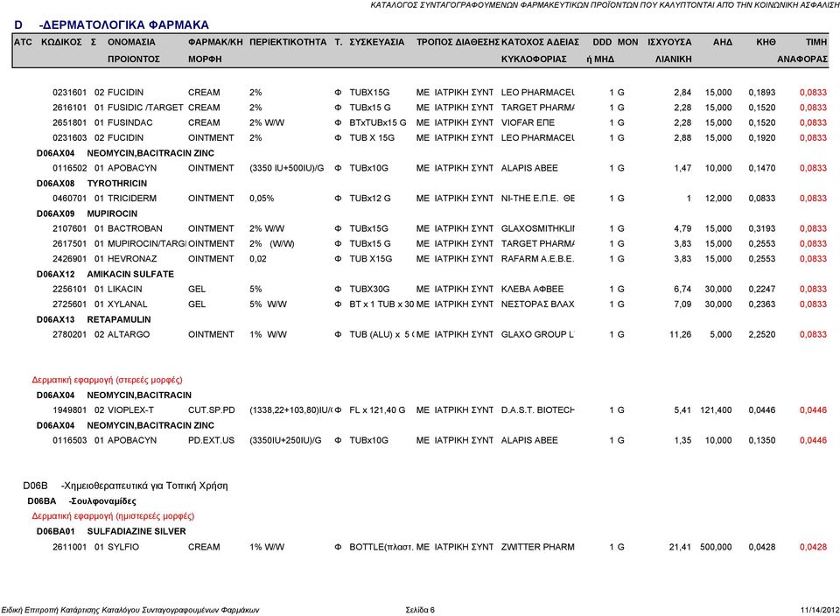840x616 pixels.
Task: Click the holder name GLAXOSMITHKLINE
Action: pos(538,228)
